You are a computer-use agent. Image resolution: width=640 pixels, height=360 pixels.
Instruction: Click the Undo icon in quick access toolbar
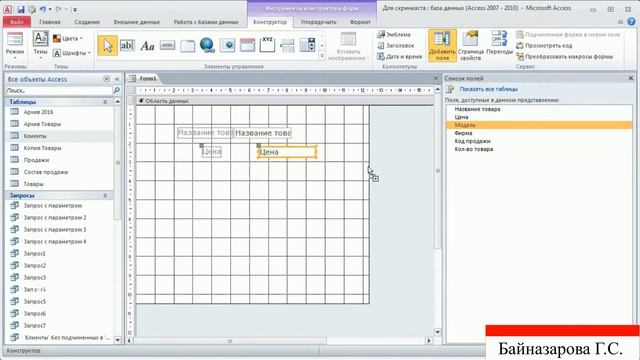(x=42, y=9)
